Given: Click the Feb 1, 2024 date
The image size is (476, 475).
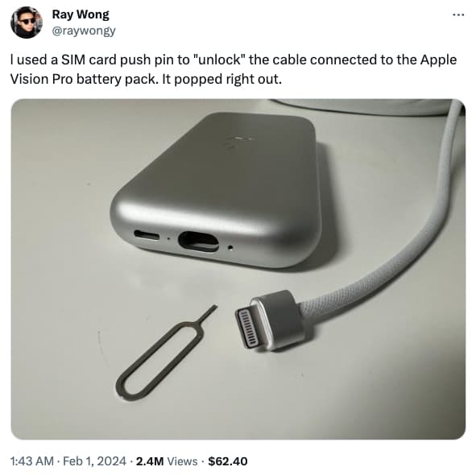Looking at the screenshot, I should 94,461.
